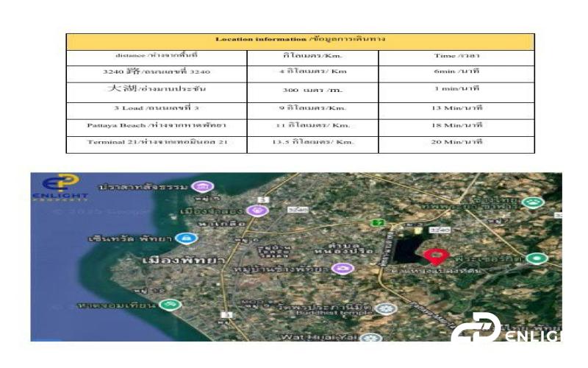Click the green beach marker at หาดจอมเทียน
Viewport: 588px width, 368px height.
[170, 305]
